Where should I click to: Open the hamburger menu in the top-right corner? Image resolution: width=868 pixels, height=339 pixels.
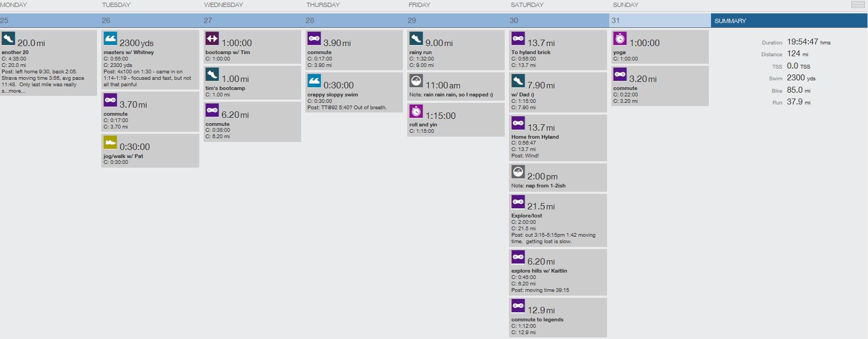point(857,5)
